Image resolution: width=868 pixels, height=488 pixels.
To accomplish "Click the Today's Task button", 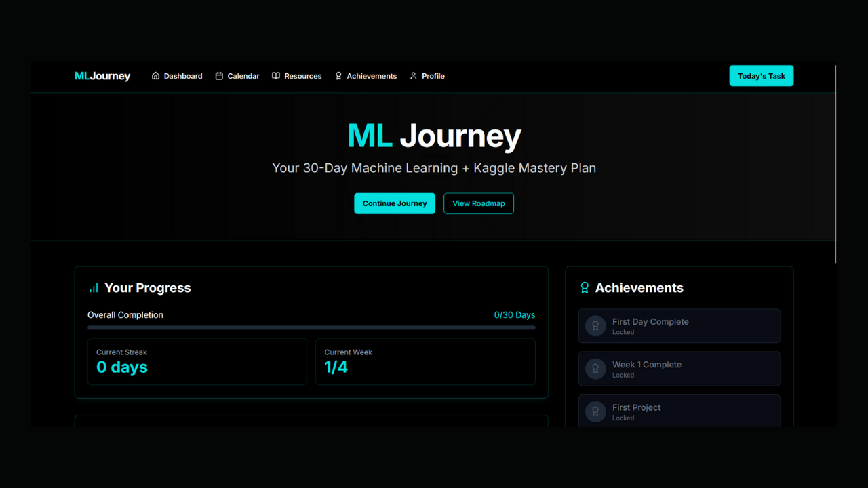I will (x=762, y=76).
